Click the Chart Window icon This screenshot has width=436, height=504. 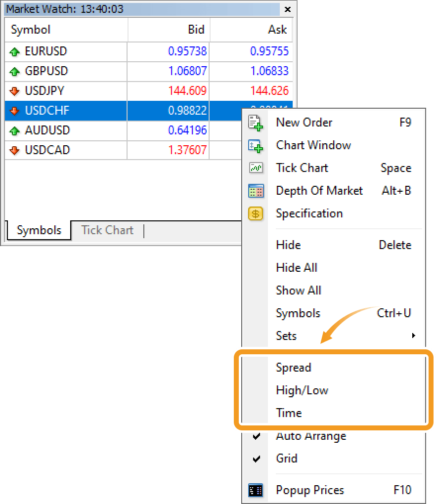(x=256, y=146)
